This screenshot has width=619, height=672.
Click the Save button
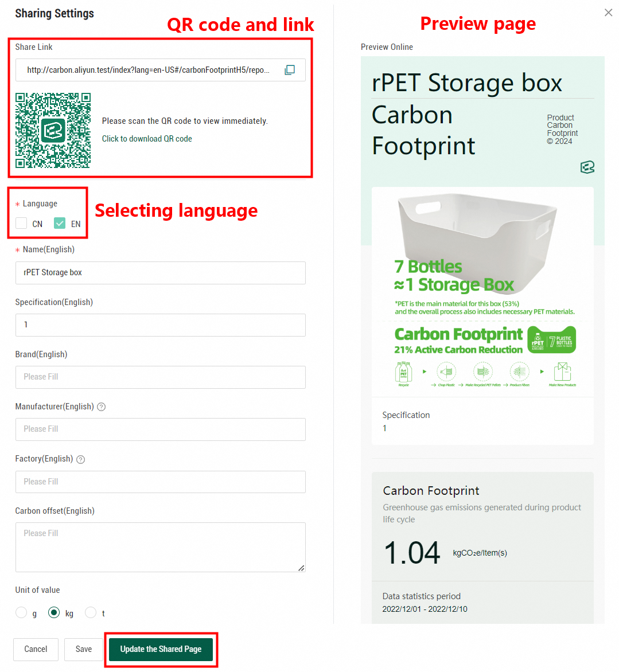pos(84,649)
